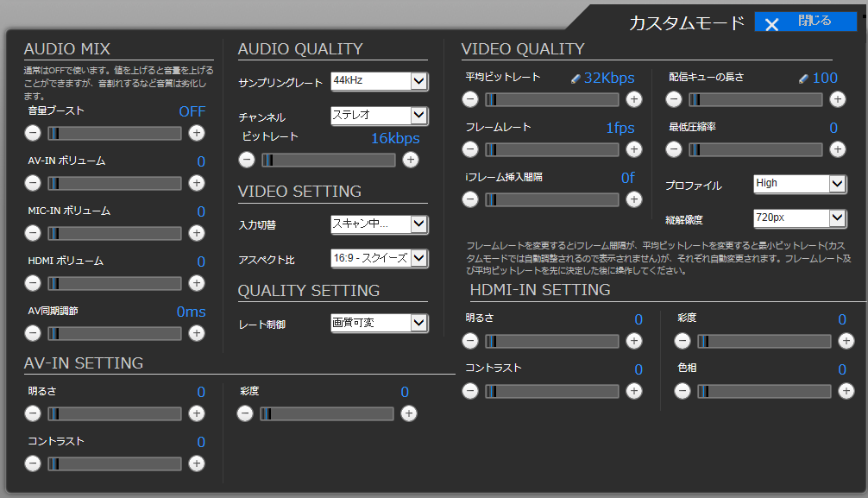Open the チャンネル dropdown showing ステレオ

pyautogui.click(x=378, y=115)
